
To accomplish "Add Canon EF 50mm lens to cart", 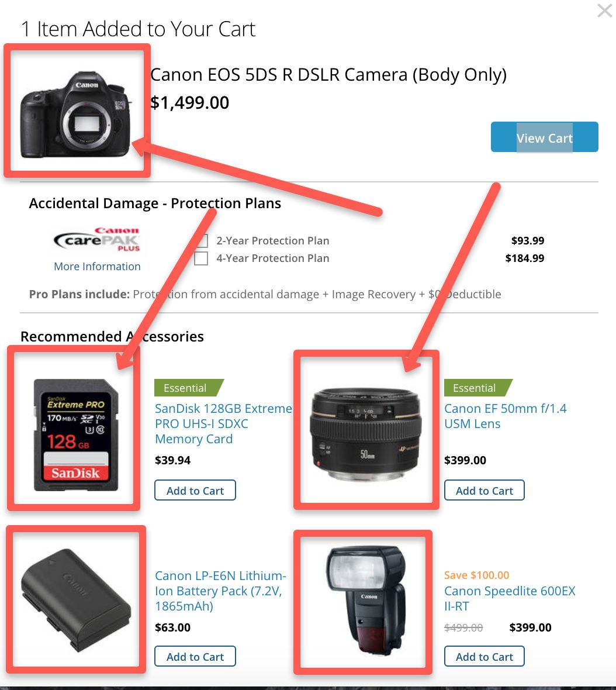I will (484, 490).
